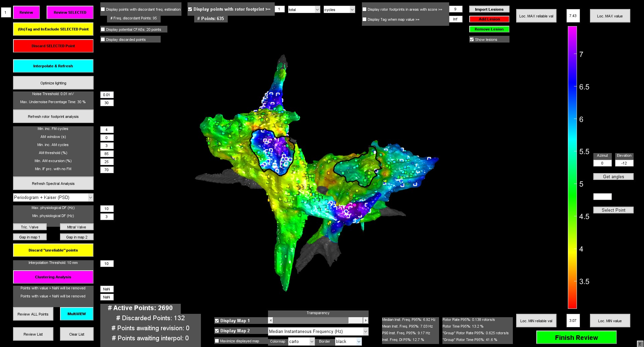Screen dimensions: 644x347
Task: Click the red Add Lesion button
Action: point(489,19)
